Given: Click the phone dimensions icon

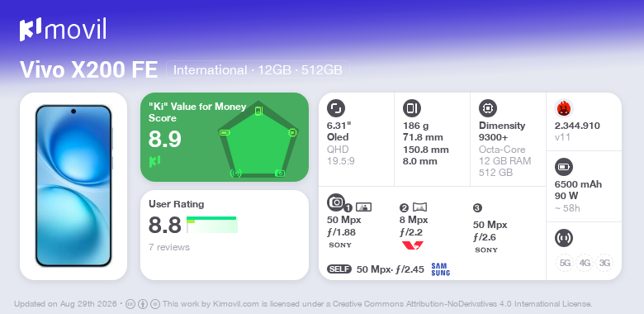Looking at the screenshot, I should pyautogui.click(x=411, y=108).
